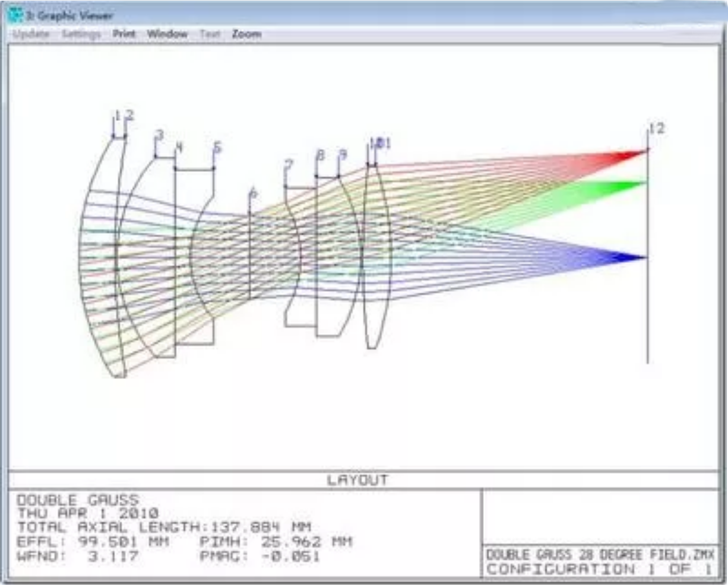Open the Print menu

pos(124,34)
